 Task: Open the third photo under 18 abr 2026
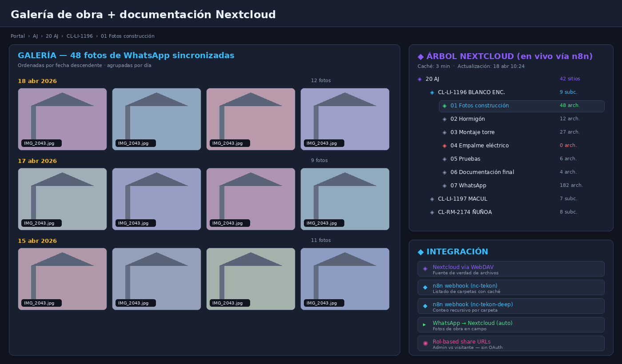pyautogui.click(x=251, y=119)
